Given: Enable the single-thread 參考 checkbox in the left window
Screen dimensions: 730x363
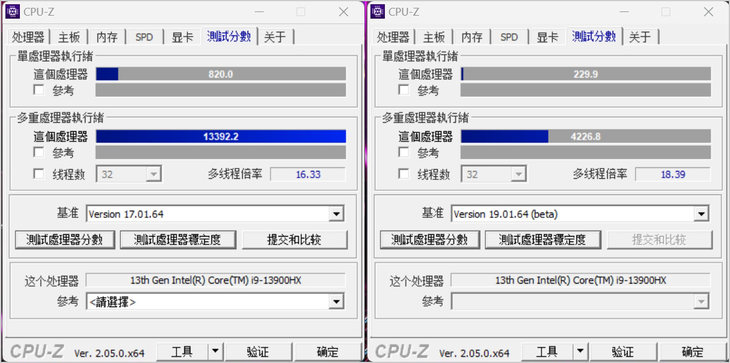Looking at the screenshot, I should pyautogui.click(x=39, y=90).
